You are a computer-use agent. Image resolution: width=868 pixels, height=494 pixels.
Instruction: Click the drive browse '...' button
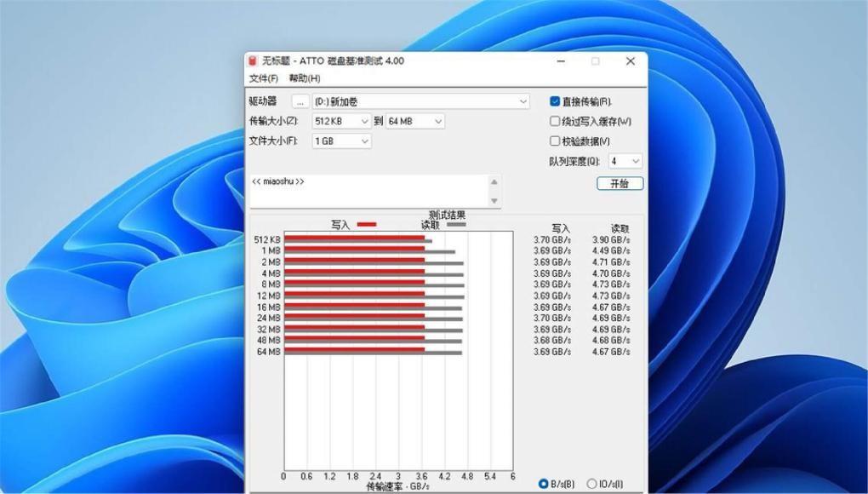point(300,102)
